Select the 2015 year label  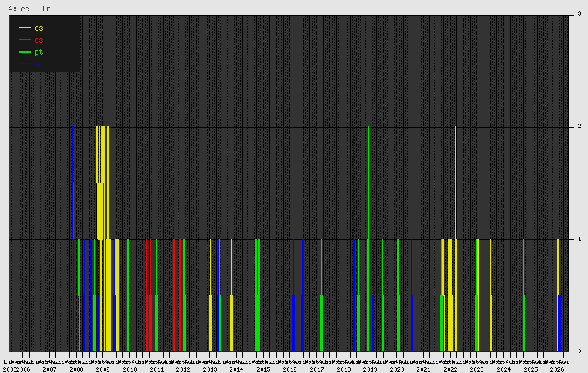(263, 369)
